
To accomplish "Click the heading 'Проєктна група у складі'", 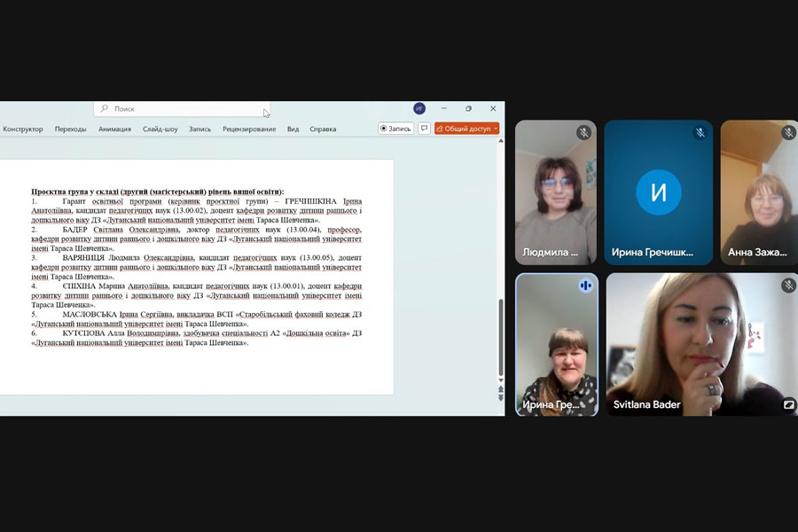I will pyautogui.click(x=74, y=192).
